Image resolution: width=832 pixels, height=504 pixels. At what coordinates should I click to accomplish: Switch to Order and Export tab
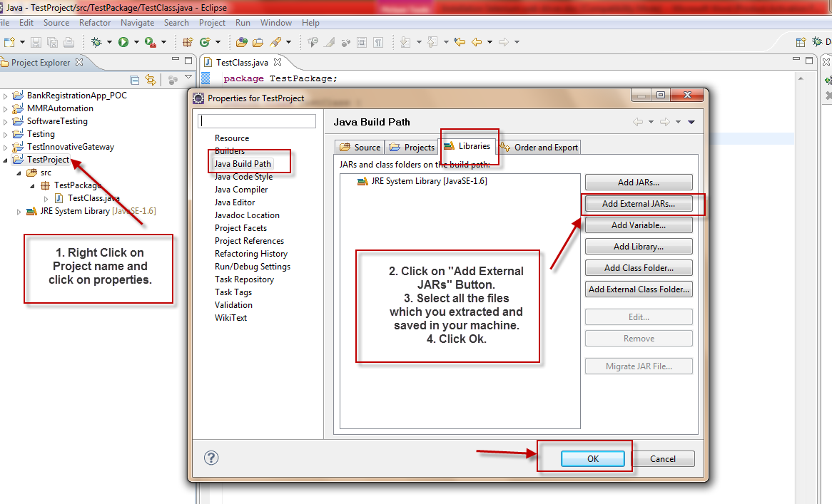(539, 147)
